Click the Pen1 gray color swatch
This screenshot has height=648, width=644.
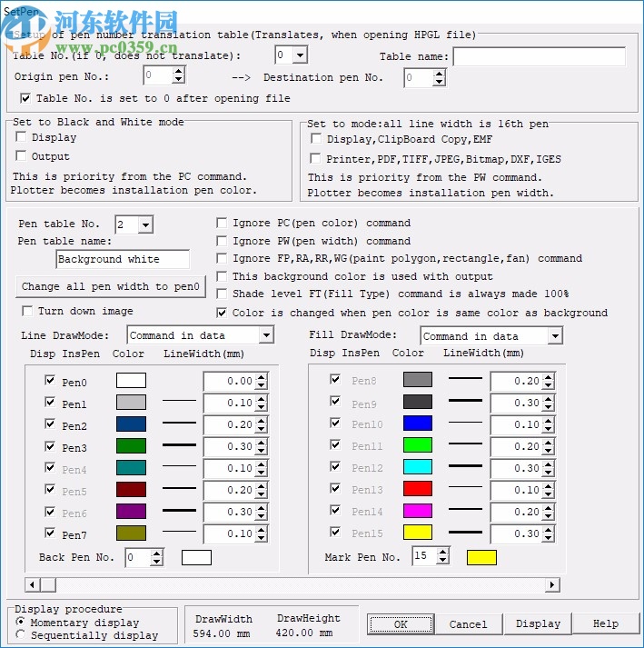(x=131, y=402)
